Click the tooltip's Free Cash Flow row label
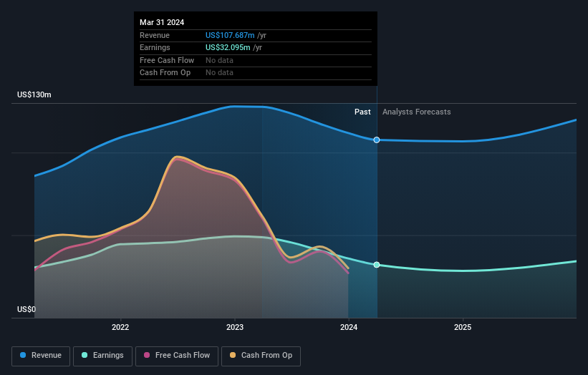The width and height of the screenshot is (588, 375). click(167, 60)
